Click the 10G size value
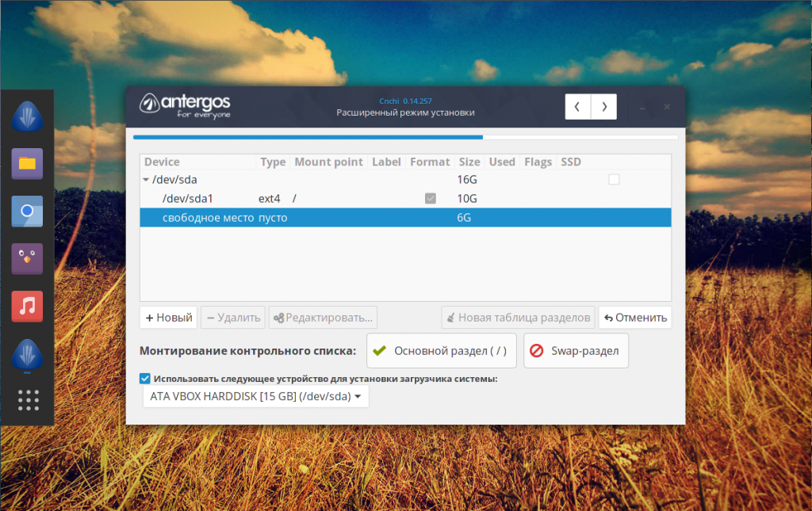Viewport: 812px width, 511px height. pyautogui.click(x=466, y=199)
